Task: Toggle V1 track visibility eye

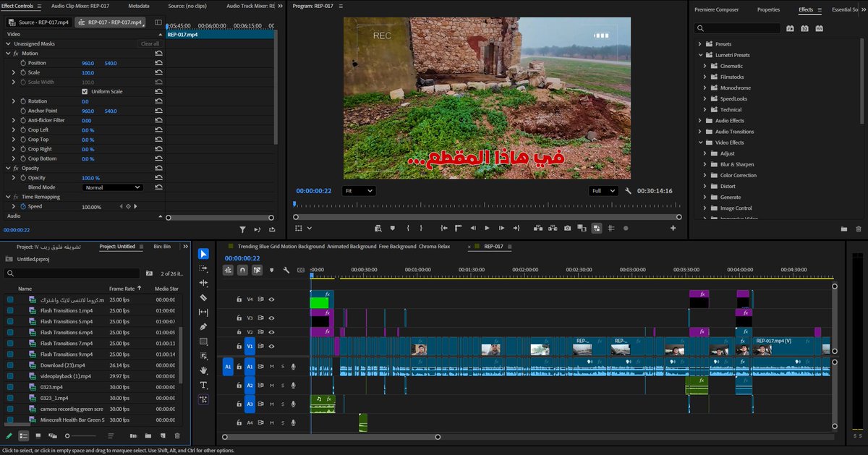Action: 272,346
